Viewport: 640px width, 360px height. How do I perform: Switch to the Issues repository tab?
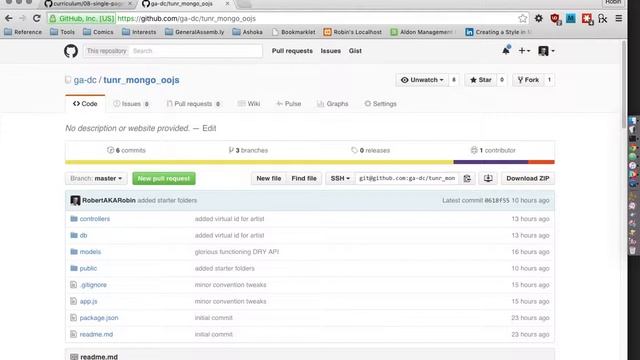pyautogui.click(x=131, y=104)
